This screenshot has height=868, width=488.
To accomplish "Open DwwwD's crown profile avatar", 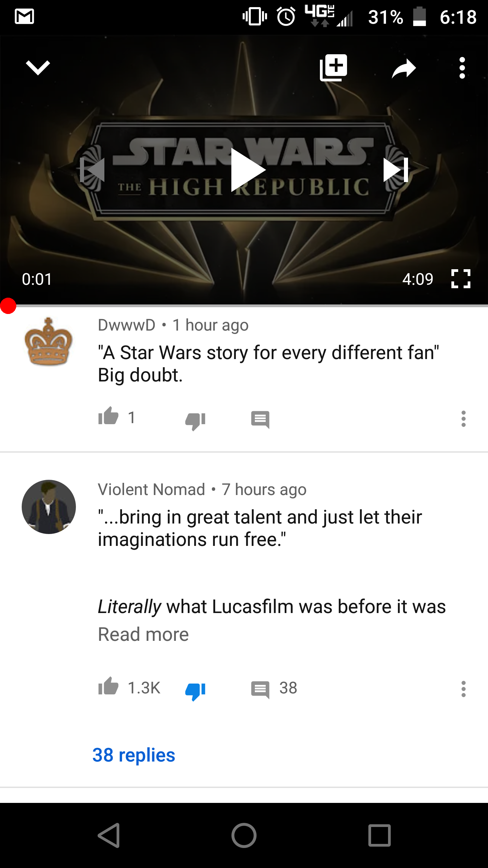I will click(49, 342).
